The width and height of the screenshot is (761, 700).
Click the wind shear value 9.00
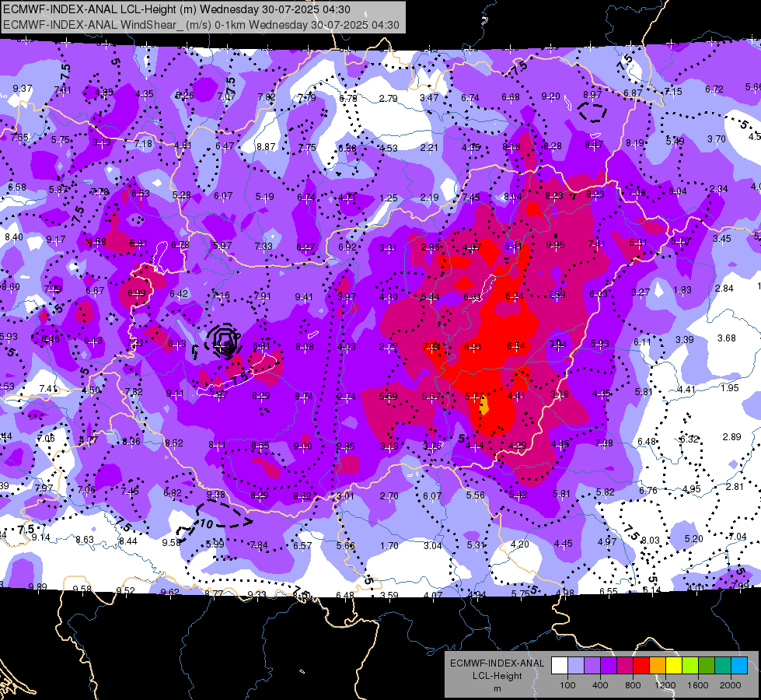click(303, 446)
